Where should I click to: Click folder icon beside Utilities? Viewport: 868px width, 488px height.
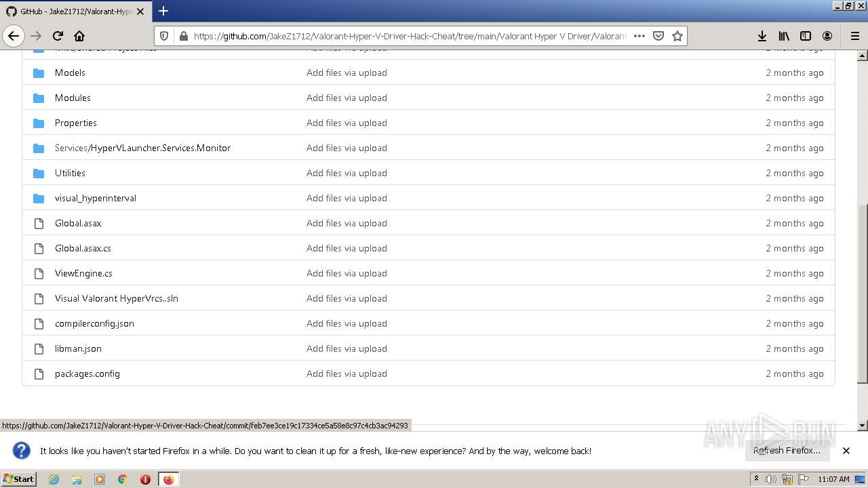click(x=39, y=173)
